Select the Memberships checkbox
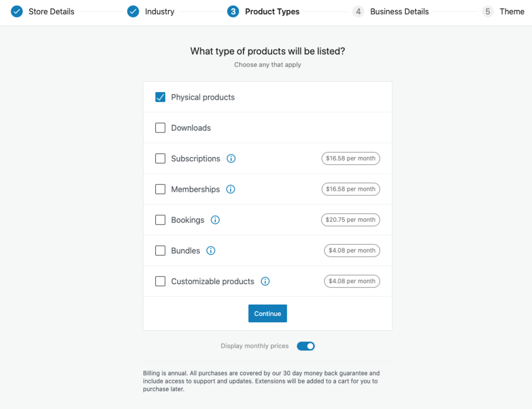 click(160, 189)
